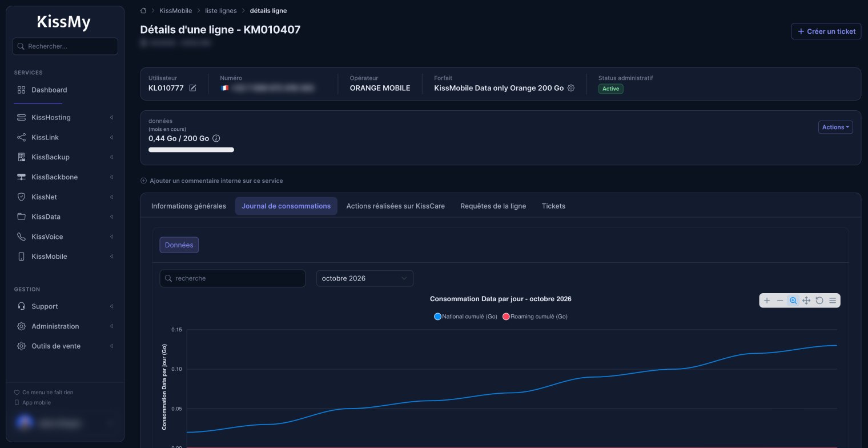Click the chart zoom out minus icon
Screen dimensions: 868x448
pos(780,301)
